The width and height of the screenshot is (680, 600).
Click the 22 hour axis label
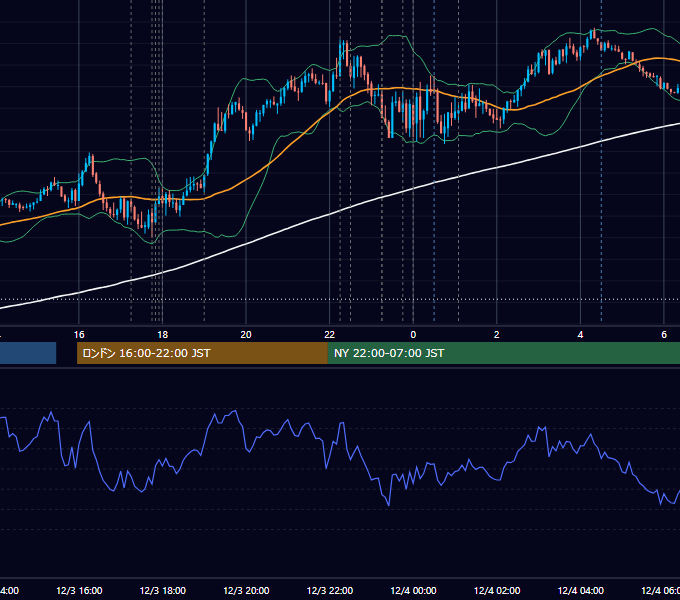pyautogui.click(x=330, y=335)
